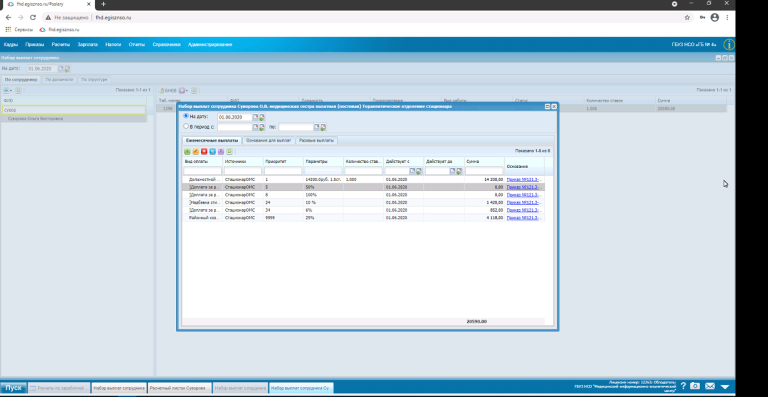Image resolution: width=768 pixels, height=397 pixels.
Task: Click the 'Вид оплаты' column filter field
Action: pyautogui.click(x=202, y=171)
